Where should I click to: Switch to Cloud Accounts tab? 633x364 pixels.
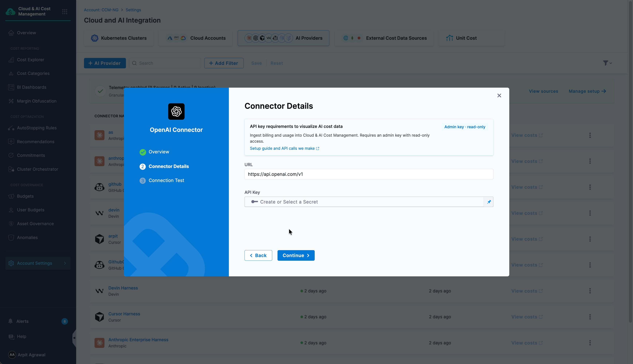196,38
